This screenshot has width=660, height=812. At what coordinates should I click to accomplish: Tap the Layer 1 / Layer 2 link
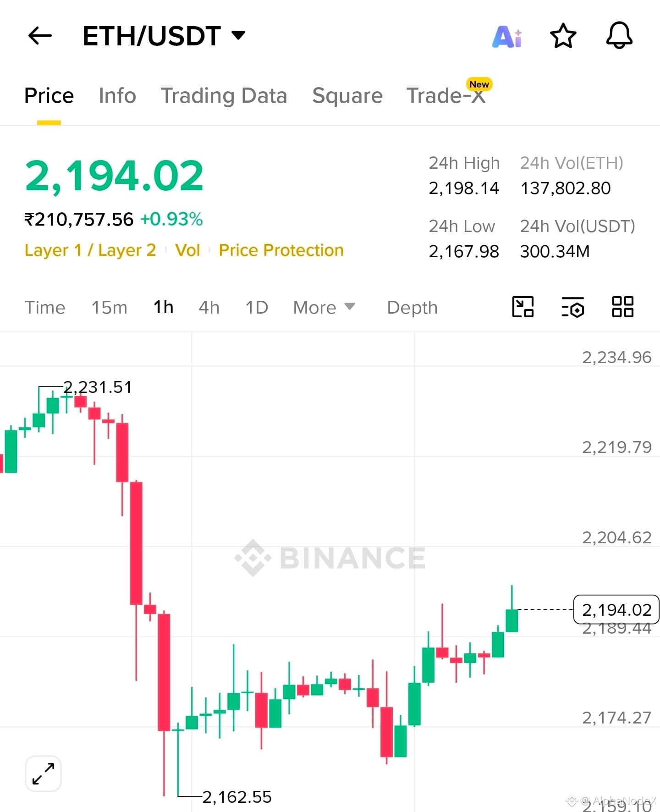90,250
